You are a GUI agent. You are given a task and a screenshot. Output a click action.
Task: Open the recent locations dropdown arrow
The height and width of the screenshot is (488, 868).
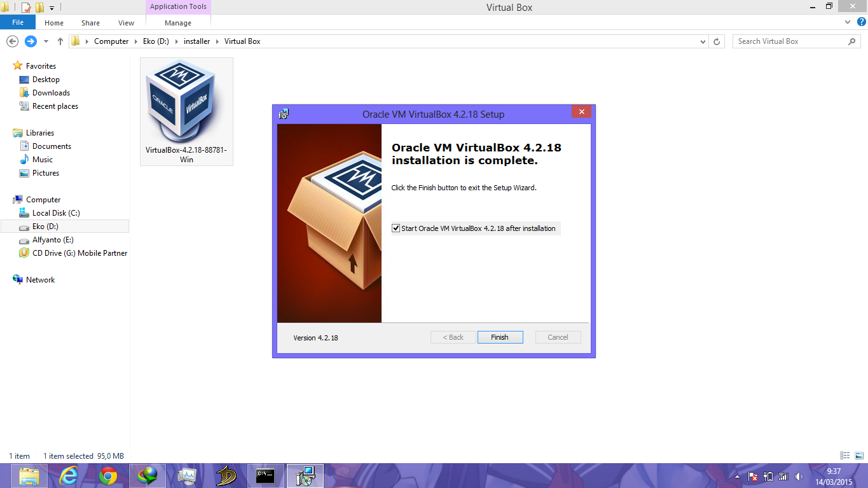(x=46, y=42)
